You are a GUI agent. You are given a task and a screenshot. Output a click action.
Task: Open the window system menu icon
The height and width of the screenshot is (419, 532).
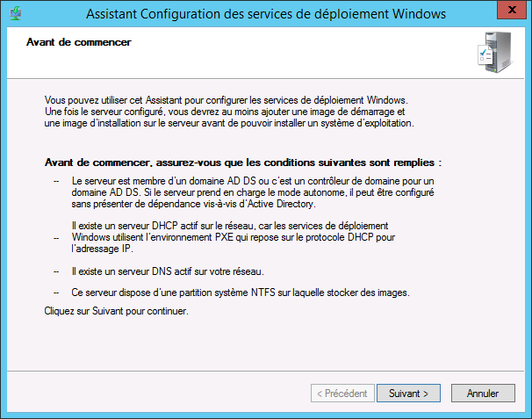click(15, 14)
